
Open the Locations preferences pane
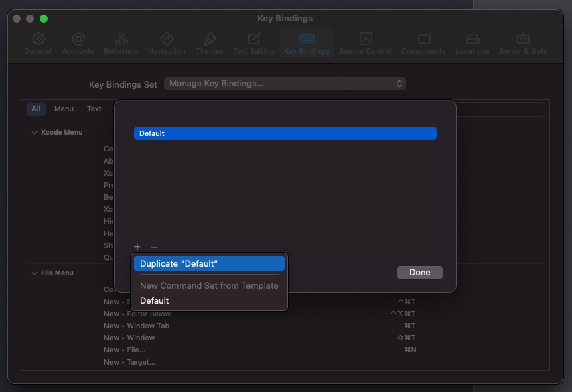click(472, 44)
